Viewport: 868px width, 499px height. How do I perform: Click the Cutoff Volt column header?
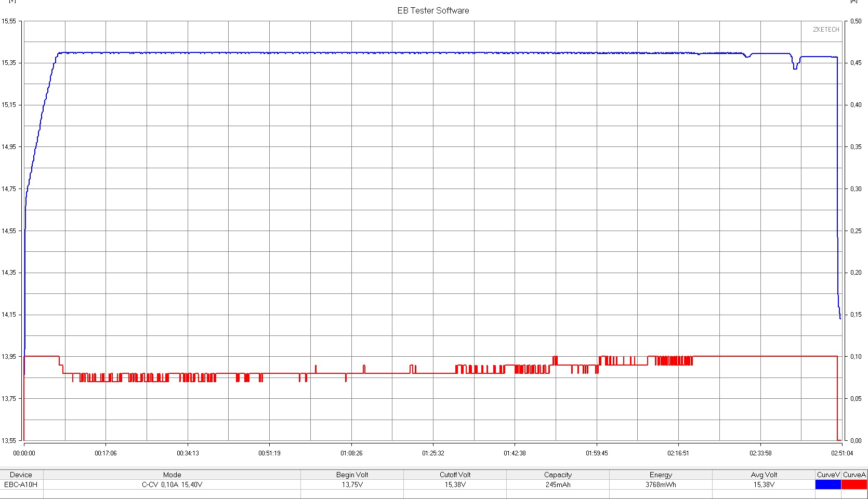click(455, 475)
